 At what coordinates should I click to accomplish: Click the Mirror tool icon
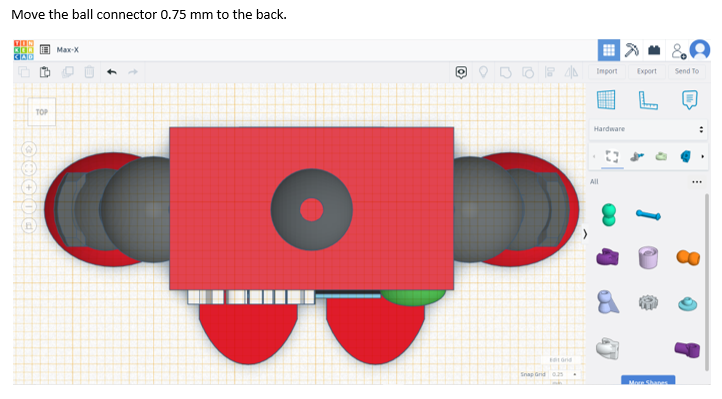[571, 72]
